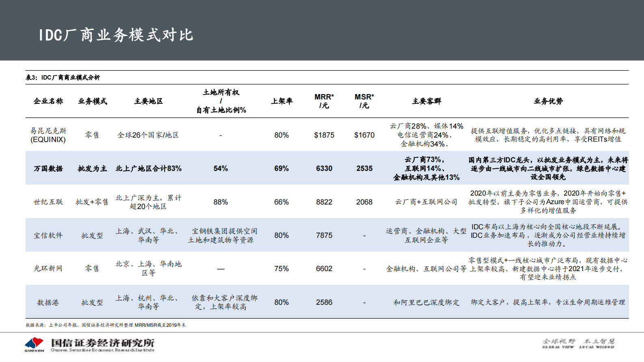Select '云厂商73%, 互联网14%' customer cell
The image size is (644, 362).
tap(426, 168)
